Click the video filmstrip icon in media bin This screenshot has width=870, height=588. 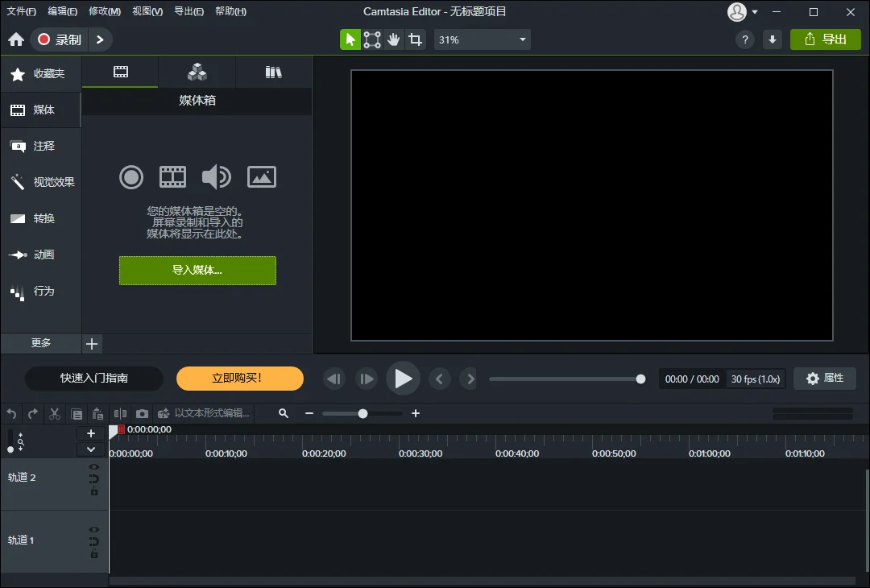172,177
